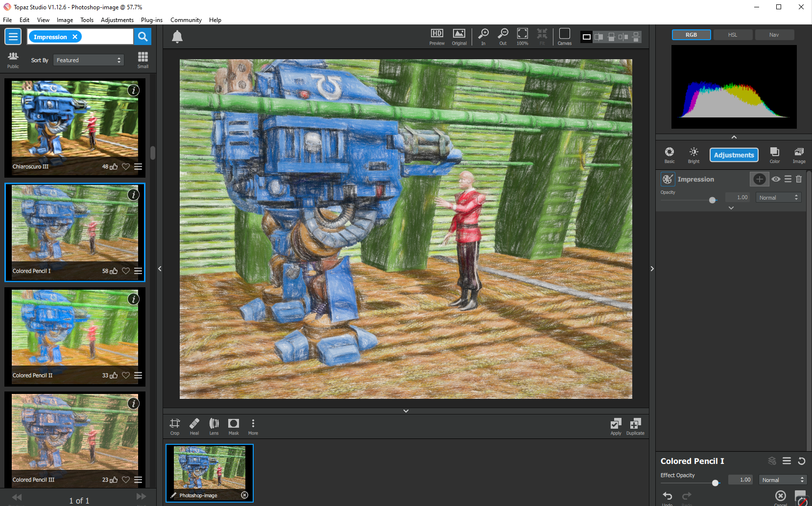Zoom Out of the canvas
This screenshot has height=506, width=812.
pos(503,37)
